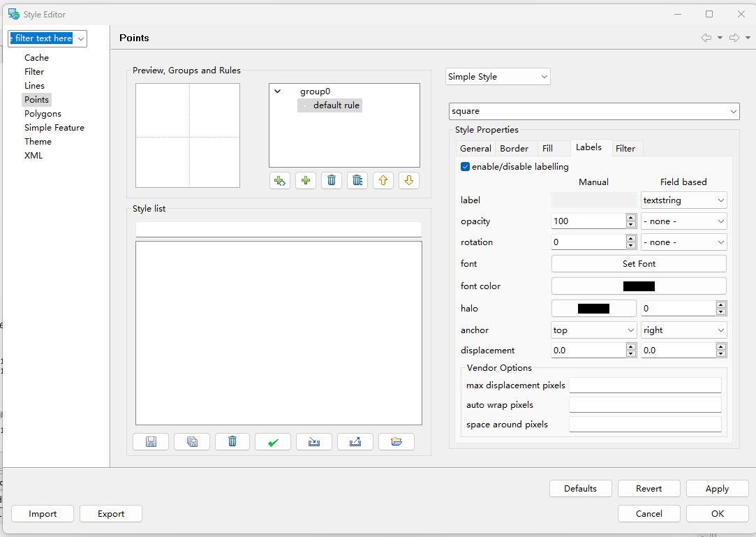Click the point style preview pane
Viewport: 756px width, 537px height.
tap(188, 135)
